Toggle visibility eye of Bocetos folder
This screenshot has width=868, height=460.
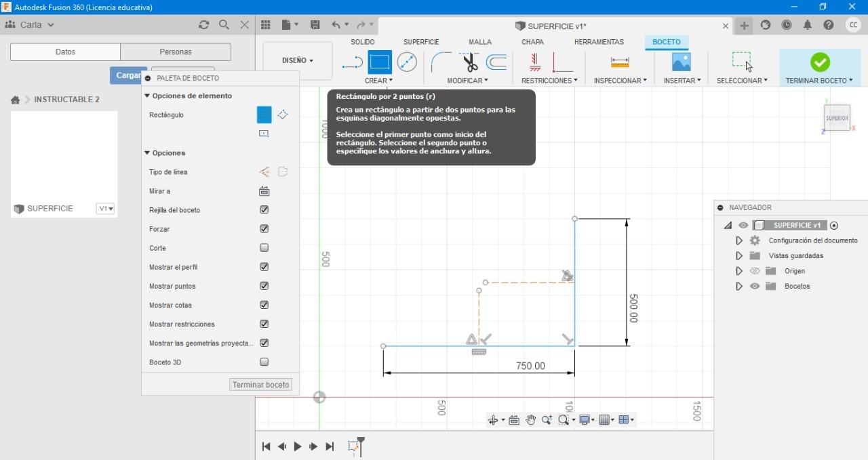click(x=755, y=286)
